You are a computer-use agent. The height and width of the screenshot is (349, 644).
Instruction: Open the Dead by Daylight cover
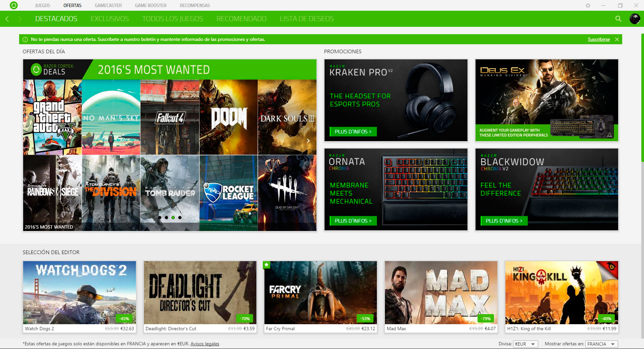[287, 193]
